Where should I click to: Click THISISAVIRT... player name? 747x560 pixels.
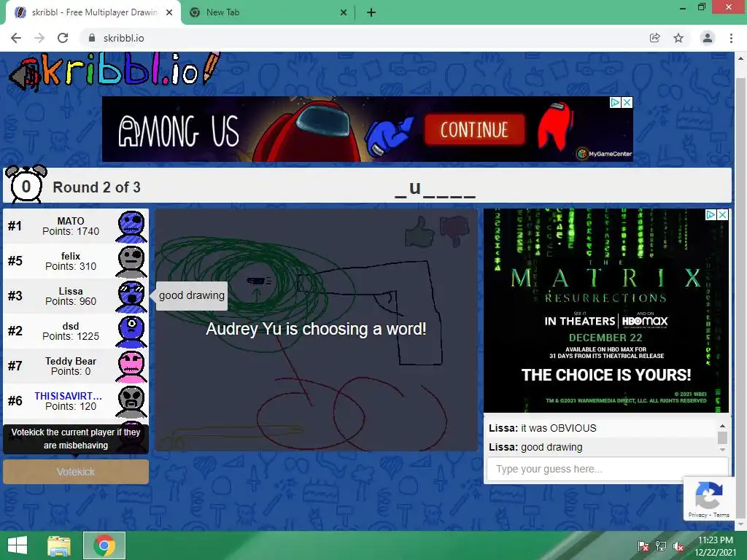(68, 396)
